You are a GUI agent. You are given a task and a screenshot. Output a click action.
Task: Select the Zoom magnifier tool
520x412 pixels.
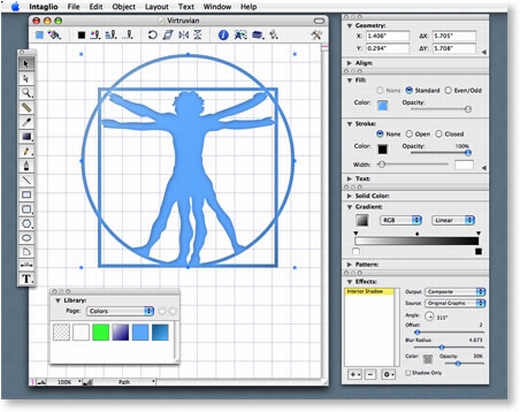(x=27, y=93)
